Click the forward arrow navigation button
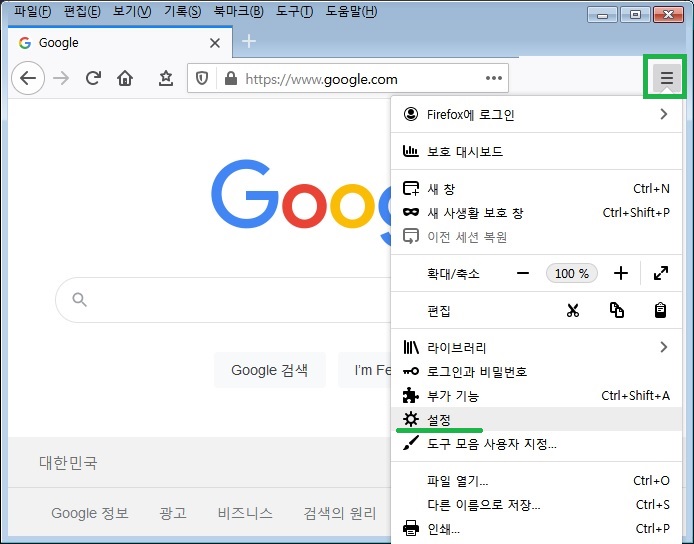This screenshot has width=694, height=544. pyautogui.click(x=61, y=78)
